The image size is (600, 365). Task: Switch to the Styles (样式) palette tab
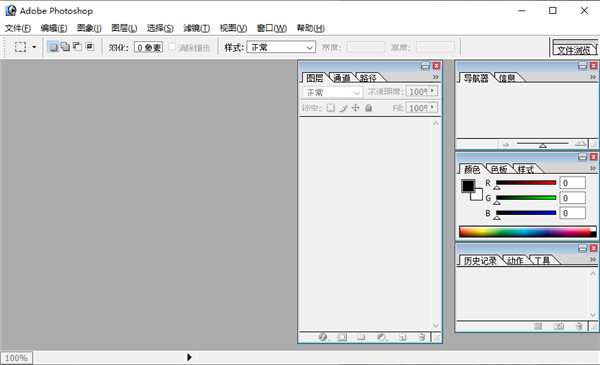point(525,169)
